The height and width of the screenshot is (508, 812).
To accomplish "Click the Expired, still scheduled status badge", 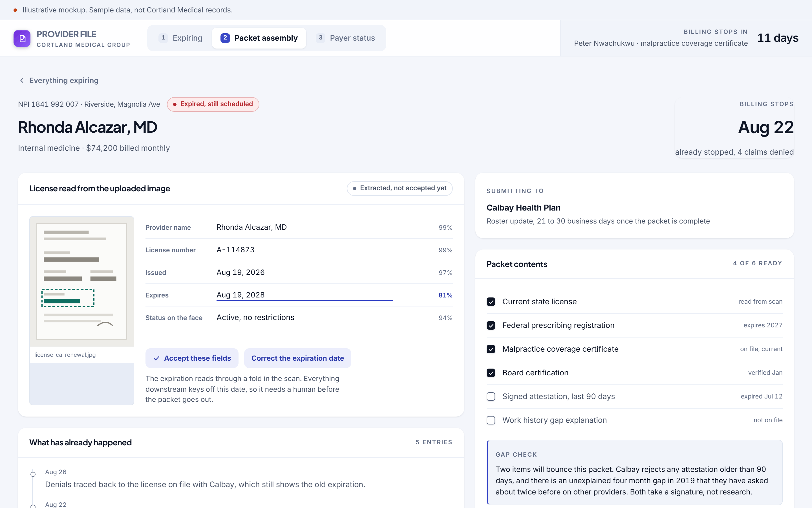I will tap(213, 104).
